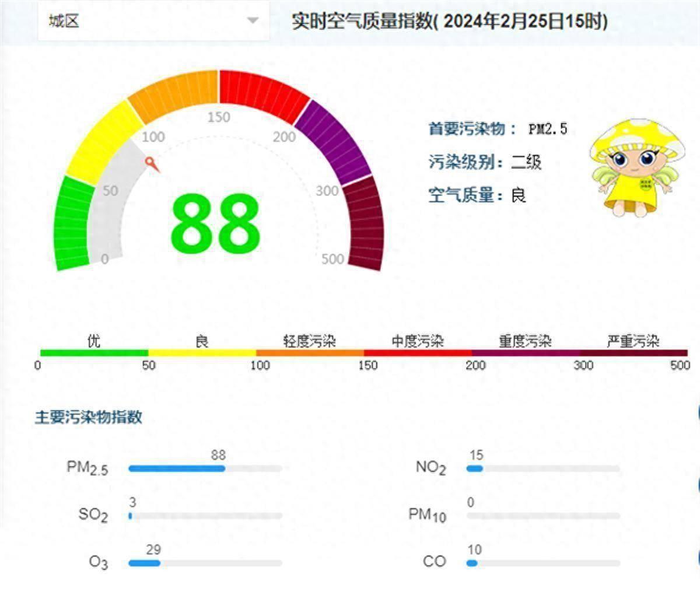The width and height of the screenshot is (700, 602).
Task: Select the NO2 pollutant indicator bar
Action: [x=542, y=467]
